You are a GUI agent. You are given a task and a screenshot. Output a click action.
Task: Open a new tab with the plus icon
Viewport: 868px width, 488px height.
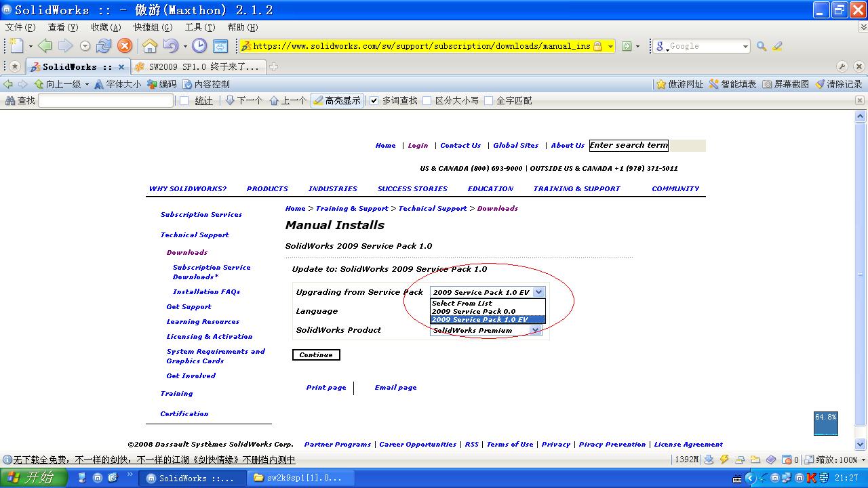pyautogui.click(x=274, y=66)
